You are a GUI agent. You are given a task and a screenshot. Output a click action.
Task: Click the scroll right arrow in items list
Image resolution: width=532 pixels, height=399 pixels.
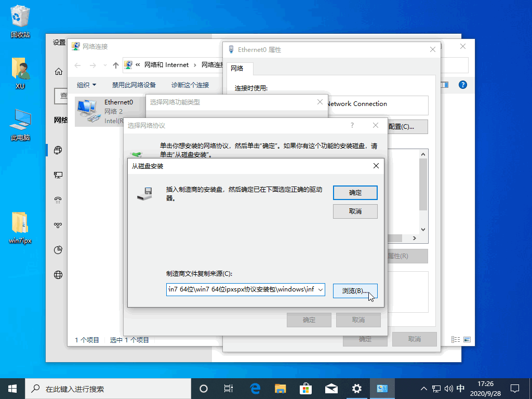(414, 238)
